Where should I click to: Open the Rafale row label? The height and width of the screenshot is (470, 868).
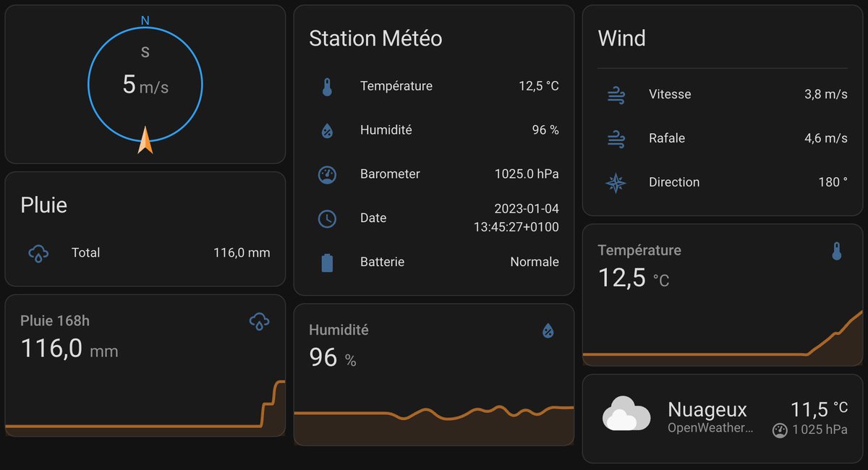[x=667, y=139]
